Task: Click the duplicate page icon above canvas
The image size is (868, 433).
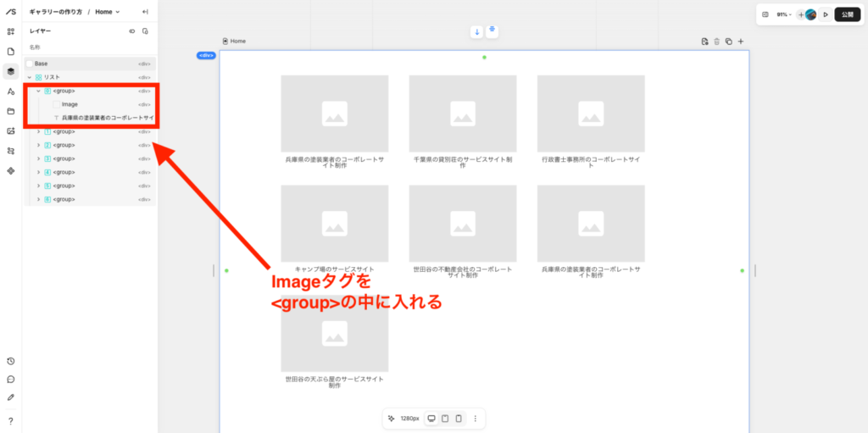Action: (x=728, y=42)
